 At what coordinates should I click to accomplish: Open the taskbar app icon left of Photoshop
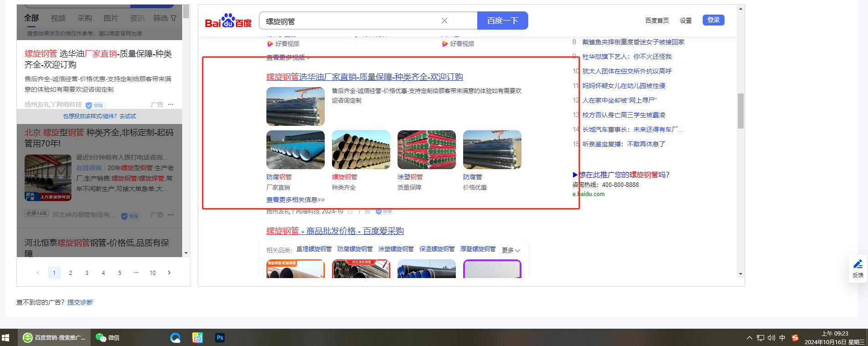pyautogui.click(x=198, y=338)
